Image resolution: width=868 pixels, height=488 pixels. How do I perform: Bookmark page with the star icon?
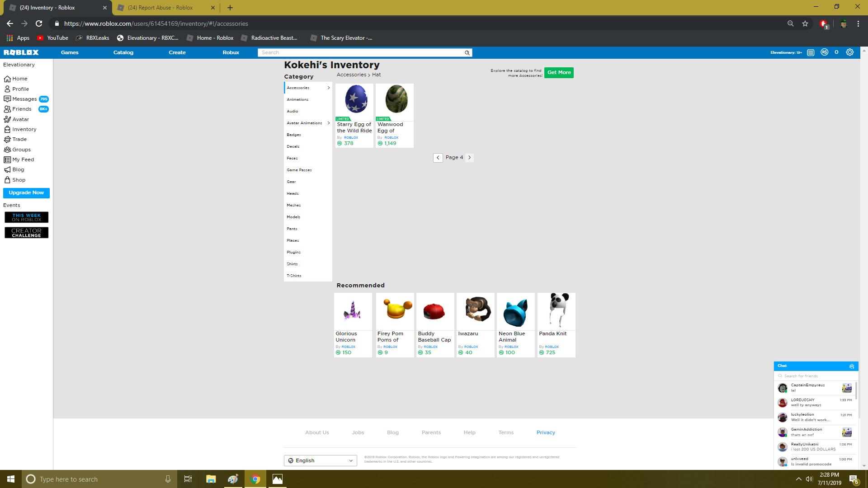[805, 23]
